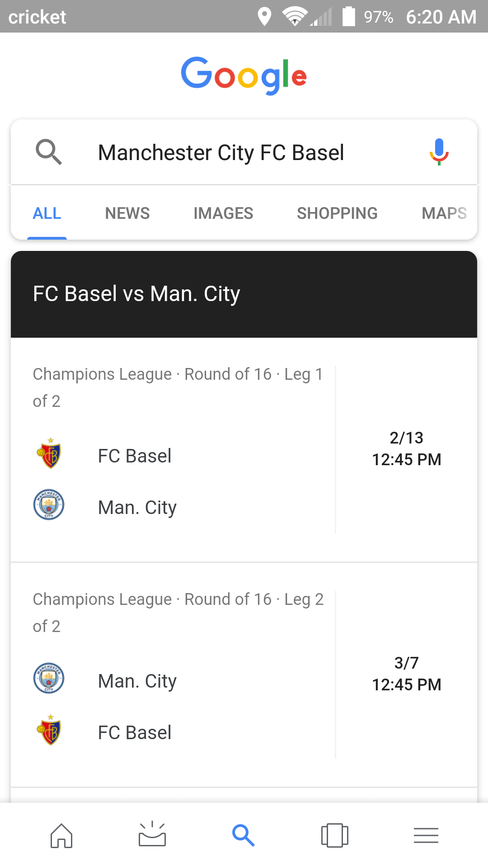Open the hamburger menu icon at bottom
The height and width of the screenshot is (868, 488).
426,835
